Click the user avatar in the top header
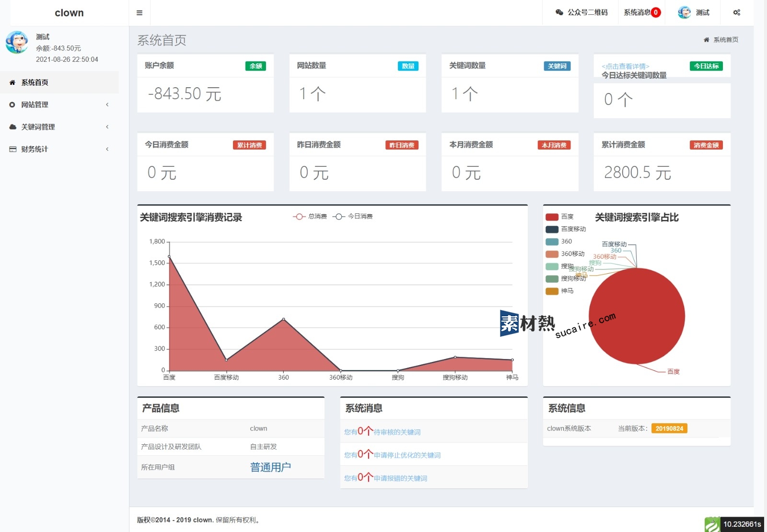The width and height of the screenshot is (767, 532). 684,13
